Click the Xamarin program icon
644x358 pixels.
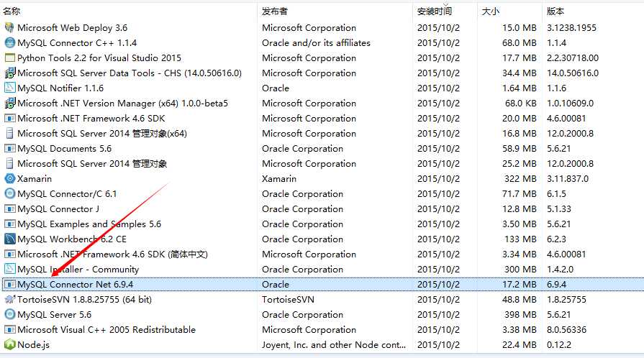(x=9, y=178)
